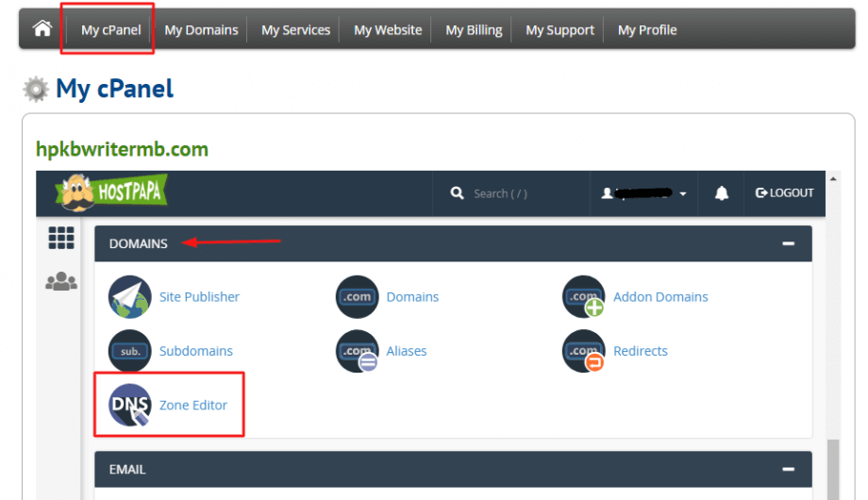
Task: Collapse the DOMAINS section
Action: click(x=789, y=243)
